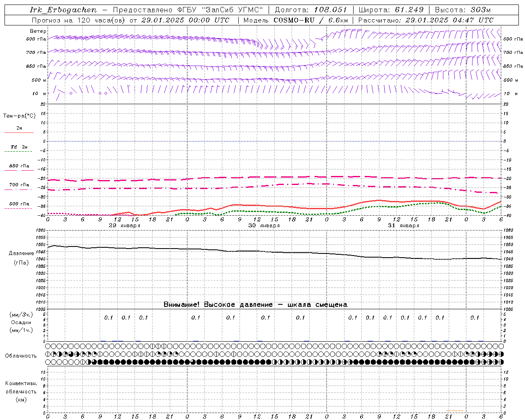The image size is (525, 420).
Task: Click the 'Высота: 303м' header text
Action: pyautogui.click(x=462, y=10)
